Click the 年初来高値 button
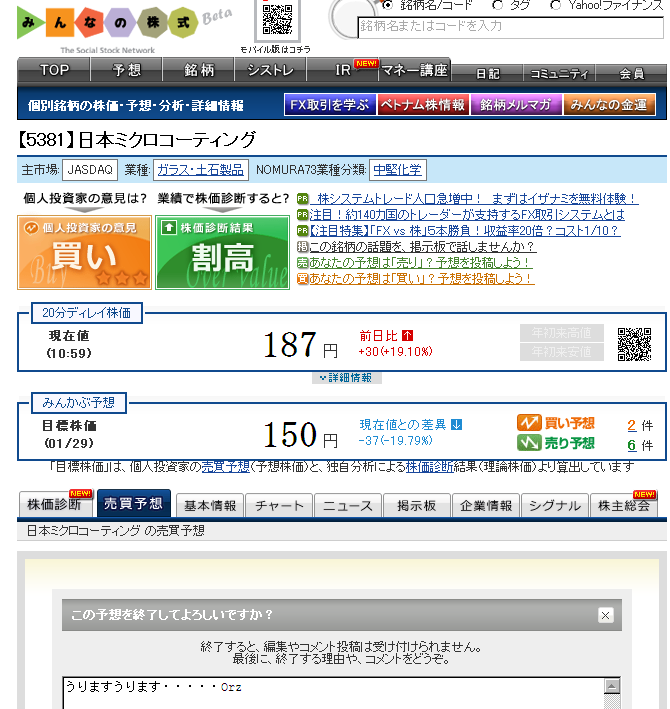Screen dimensions: 670x709 point(561,333)
